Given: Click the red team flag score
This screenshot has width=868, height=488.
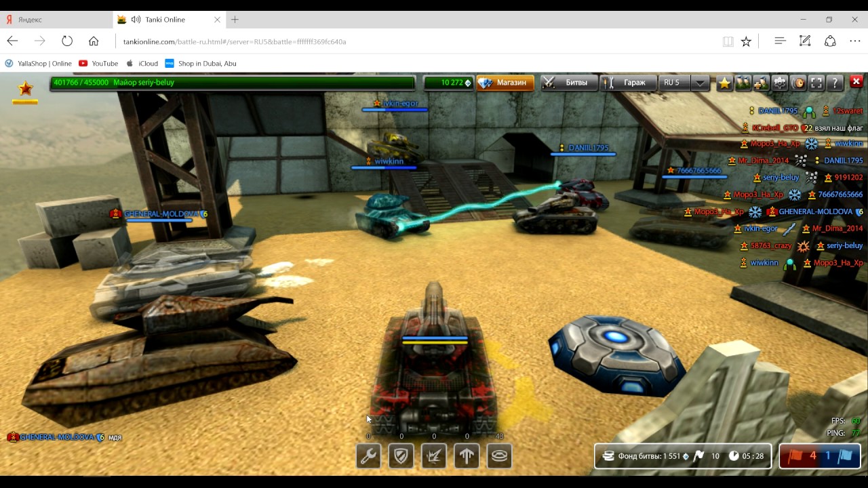Looking at the screenshot, I should [800, 456].
